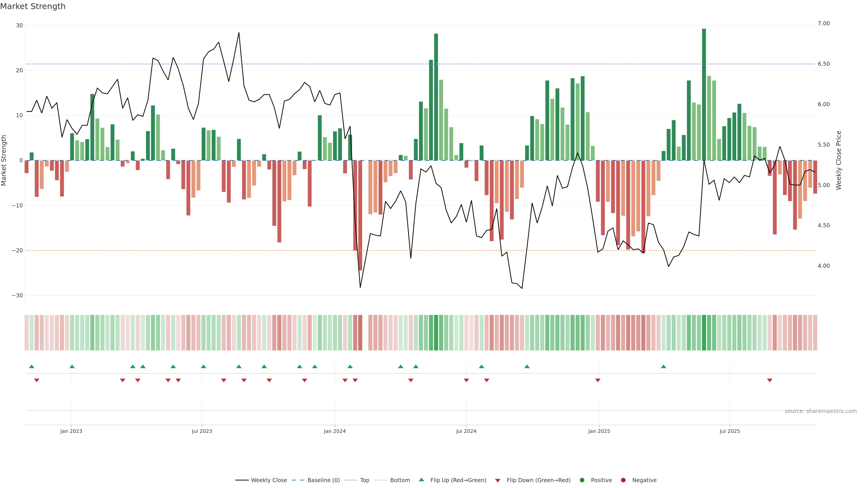This screenshot has width=868, height=488.
Task: Click the Market Strength chart title
Action: [x=33, y=6]
